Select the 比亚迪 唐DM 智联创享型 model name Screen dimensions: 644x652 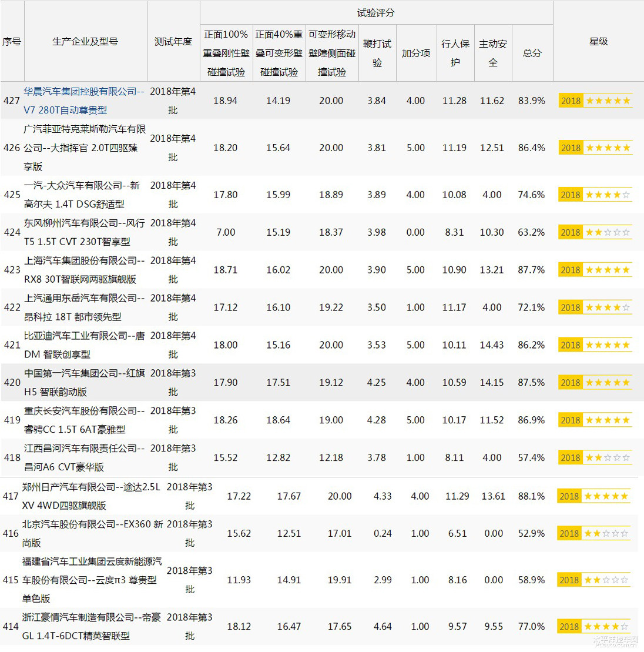point(85,345)
